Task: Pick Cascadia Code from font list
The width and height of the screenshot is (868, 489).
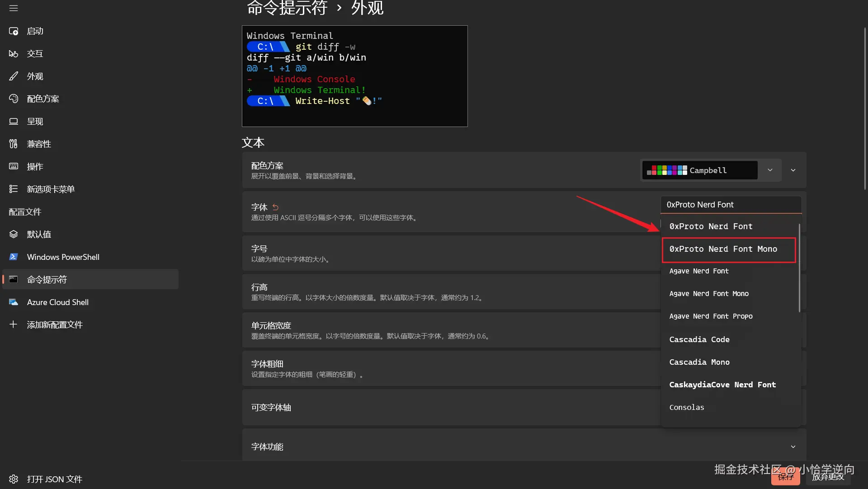Action: click(x=699, y=339)
